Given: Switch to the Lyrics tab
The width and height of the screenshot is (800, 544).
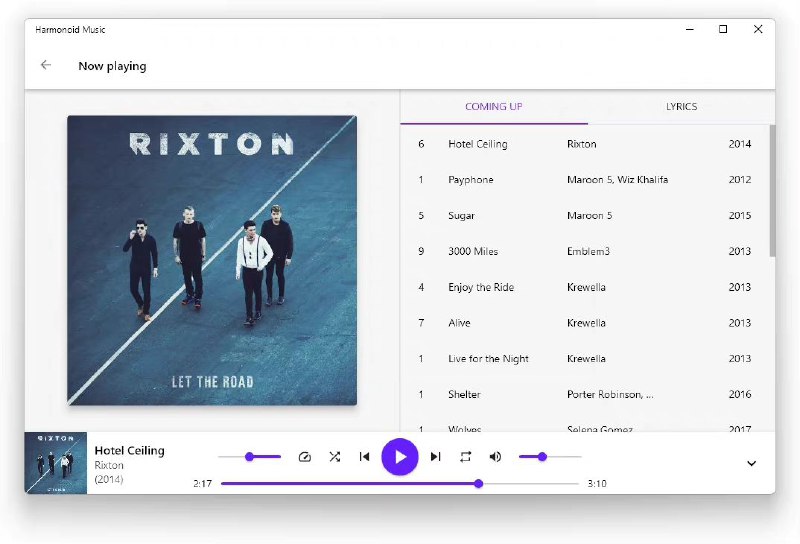Looking at the screenshot, I should [681, 107].
